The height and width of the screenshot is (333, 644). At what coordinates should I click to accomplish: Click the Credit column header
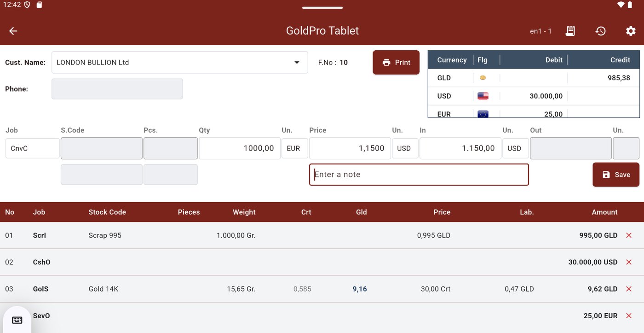tap(620, 60)
